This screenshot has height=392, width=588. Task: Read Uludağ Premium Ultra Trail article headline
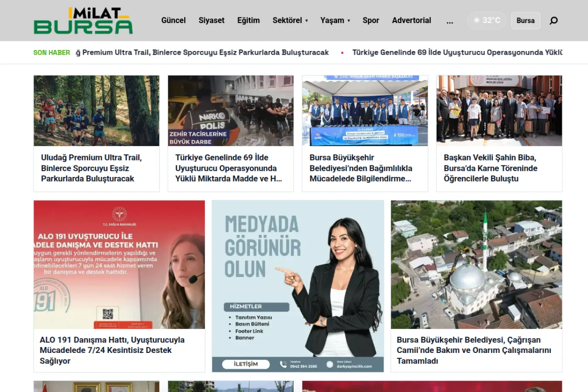[x=91, y=168]
